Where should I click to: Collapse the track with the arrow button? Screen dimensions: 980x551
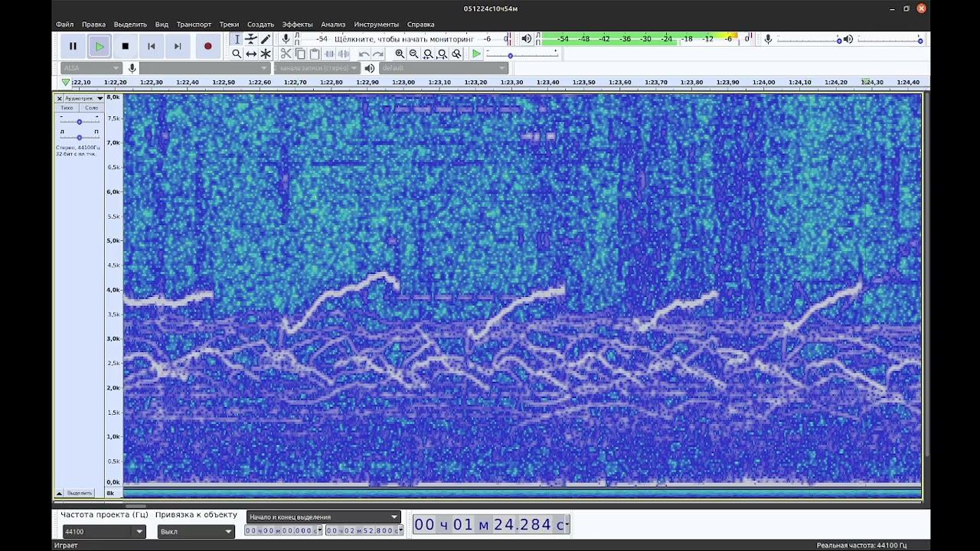coord(59,493)
